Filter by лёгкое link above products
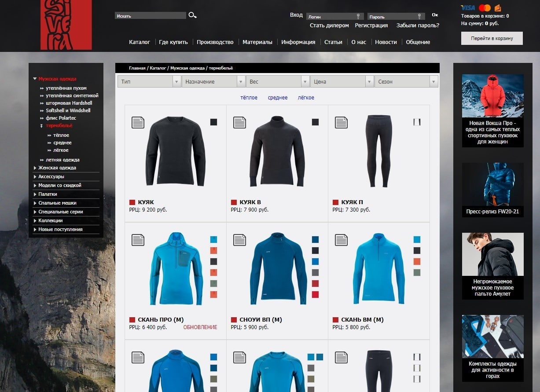The width and height of the screenshot is (540, 392). (x=306, y=98)
